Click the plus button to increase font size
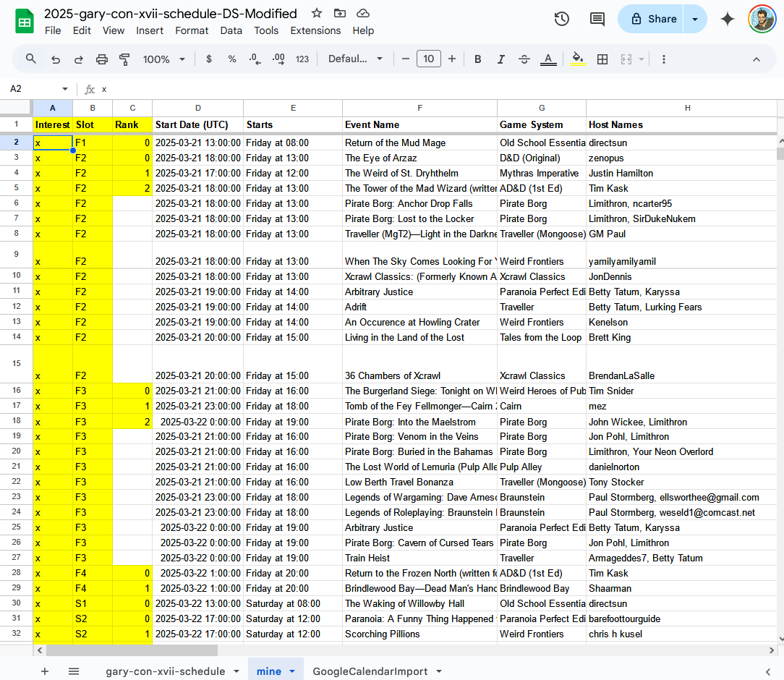Viewport: 784px width, 680px height. click(x=452, y=59)
